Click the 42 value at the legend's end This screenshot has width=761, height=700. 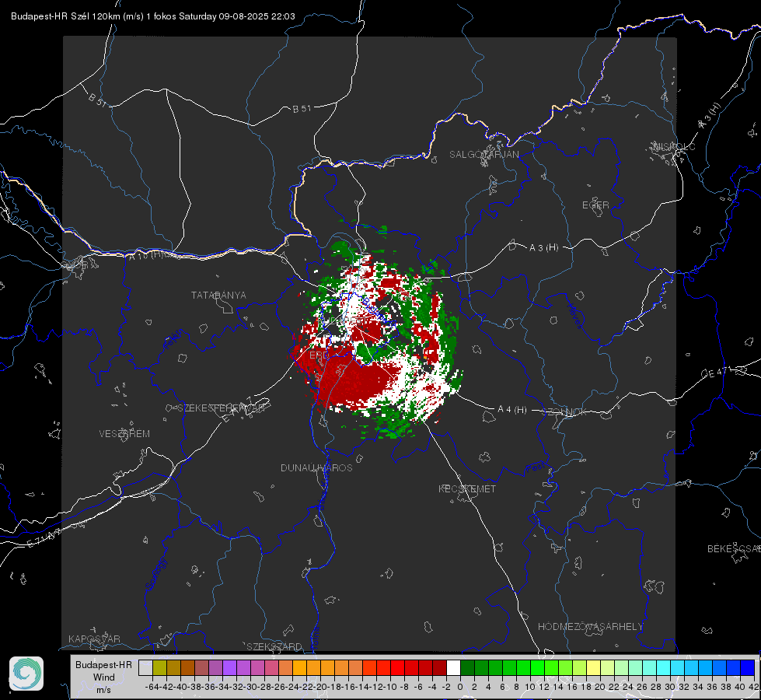[x=754, y=687]
